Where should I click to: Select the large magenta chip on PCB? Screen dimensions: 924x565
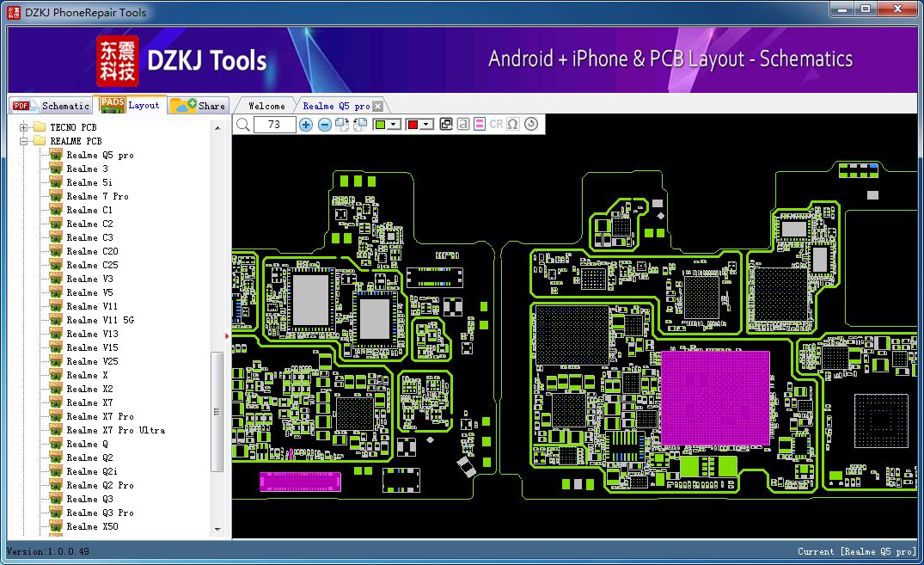point(715,398)
